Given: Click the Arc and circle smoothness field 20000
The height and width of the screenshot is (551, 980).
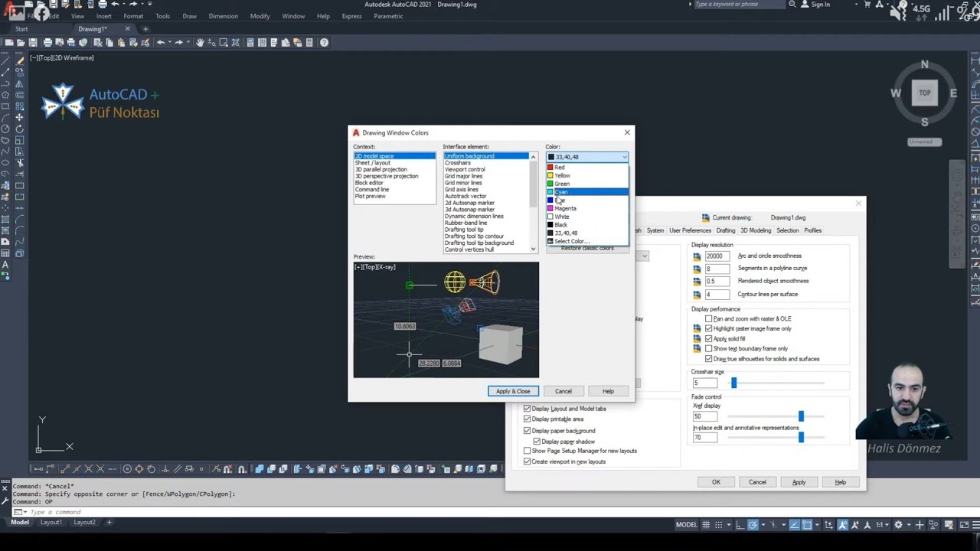Looking at the screenshot, I should [717, 256].
